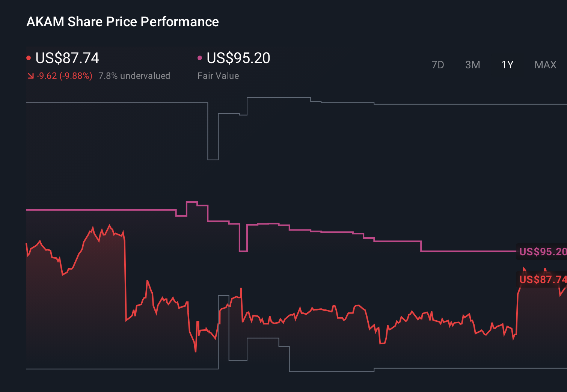Open details via the Fair Value label
Viewport: 567px width, 392px height.
click(218, 75)
